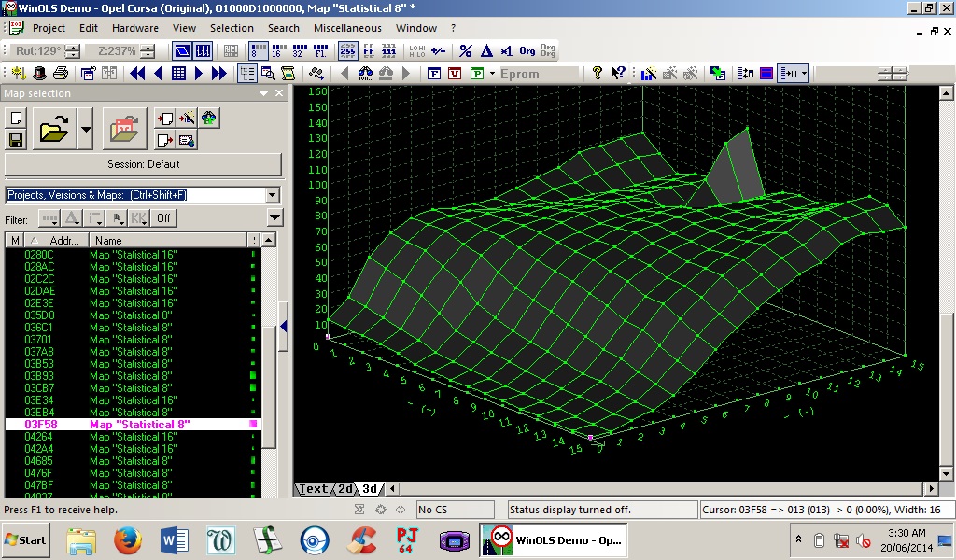The width and height of the screenshot is (956, 560).
Task: Click the blue F icon
Action: coord(434,74)
